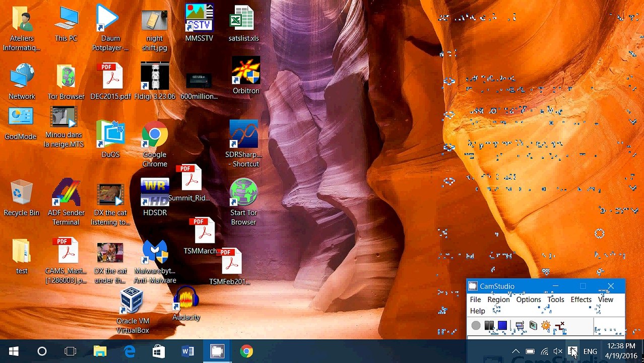Click the blue Stop button in CamStudio
The height and width of the screenshot is (363, 644).
click(502, 326)
